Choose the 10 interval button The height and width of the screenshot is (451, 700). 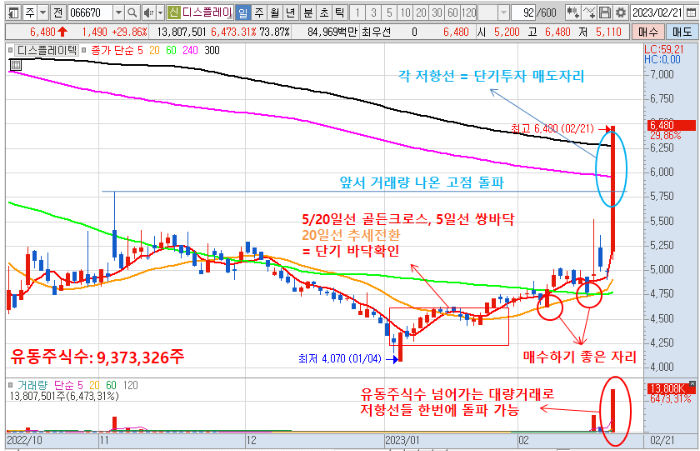405,13
